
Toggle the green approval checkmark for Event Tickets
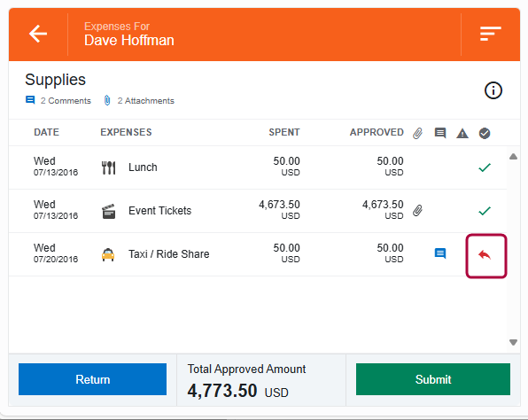click(485, 211)
